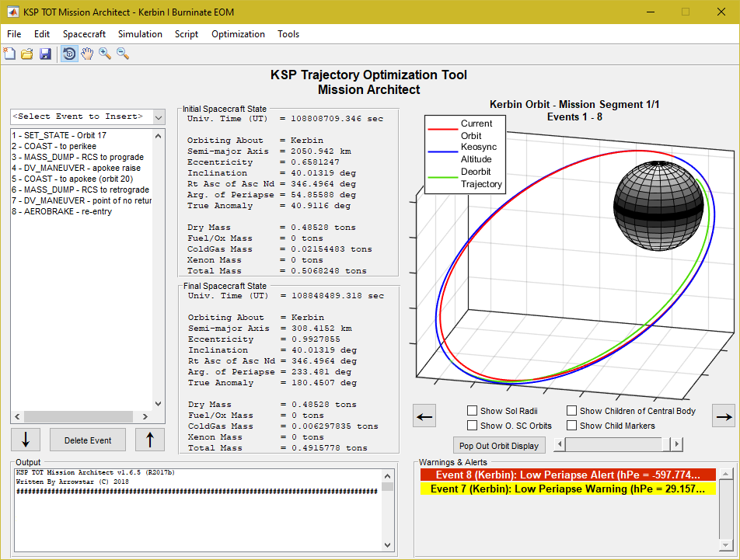Click Pop Out Orbit Display button
The height and width of the screenshot is (560, 740).
[499, 446]
